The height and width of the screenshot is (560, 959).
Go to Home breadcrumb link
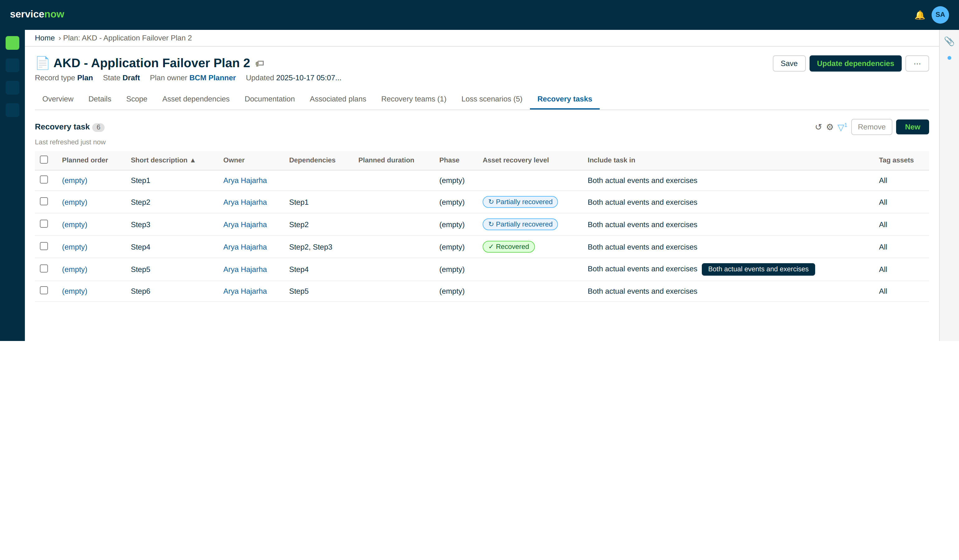[45, 38]
